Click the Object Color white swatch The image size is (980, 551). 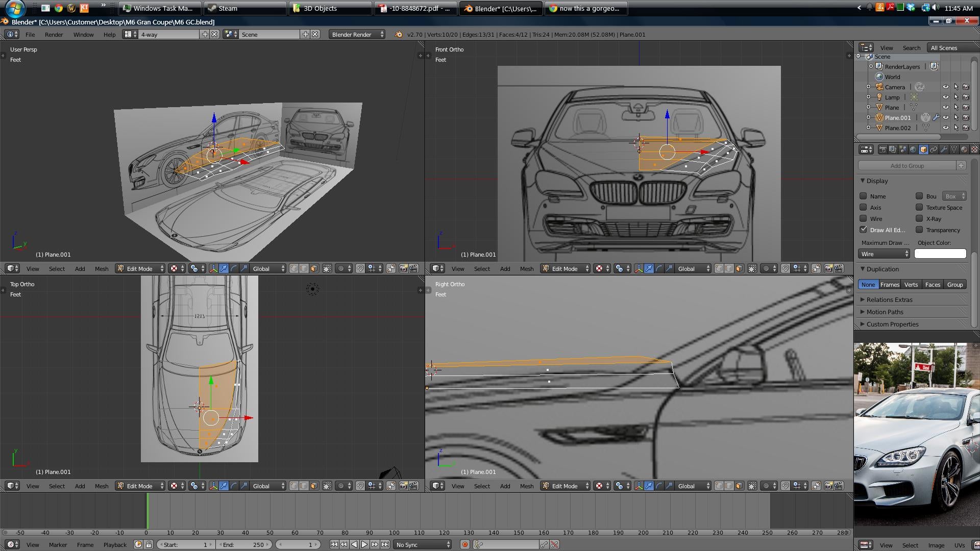point(940,254)
